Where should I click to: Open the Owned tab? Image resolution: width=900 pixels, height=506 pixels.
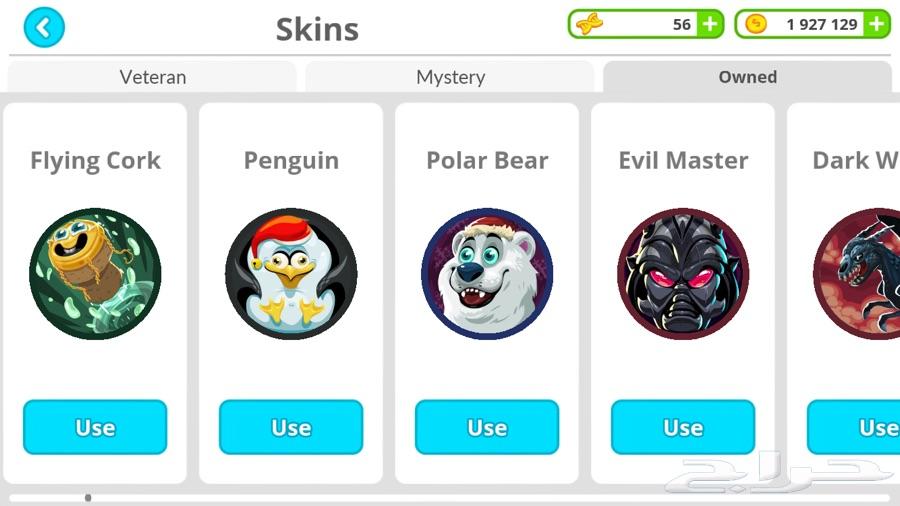coord(748,77)
